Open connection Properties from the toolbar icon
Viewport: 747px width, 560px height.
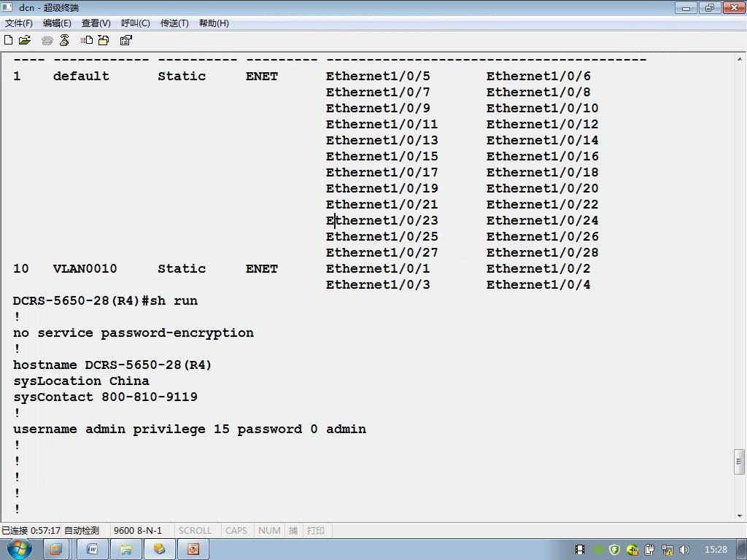[125, 40]
